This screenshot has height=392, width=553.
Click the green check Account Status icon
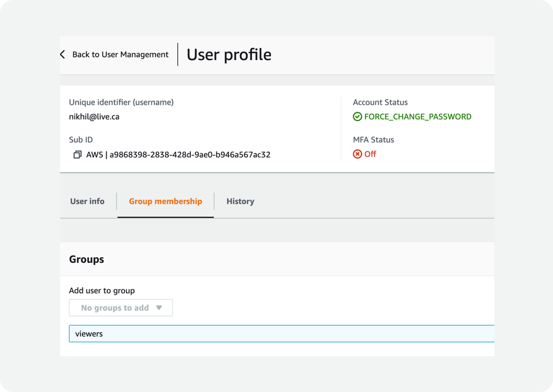[357, 116]
